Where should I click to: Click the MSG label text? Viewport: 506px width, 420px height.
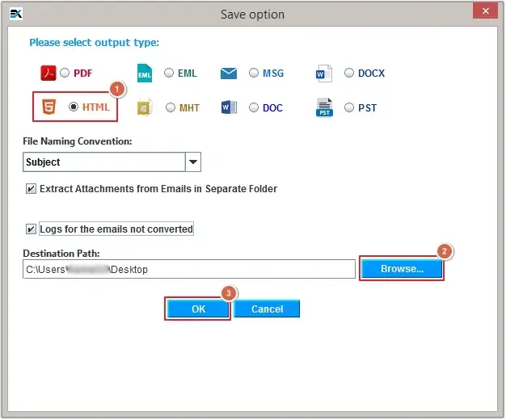273,73
